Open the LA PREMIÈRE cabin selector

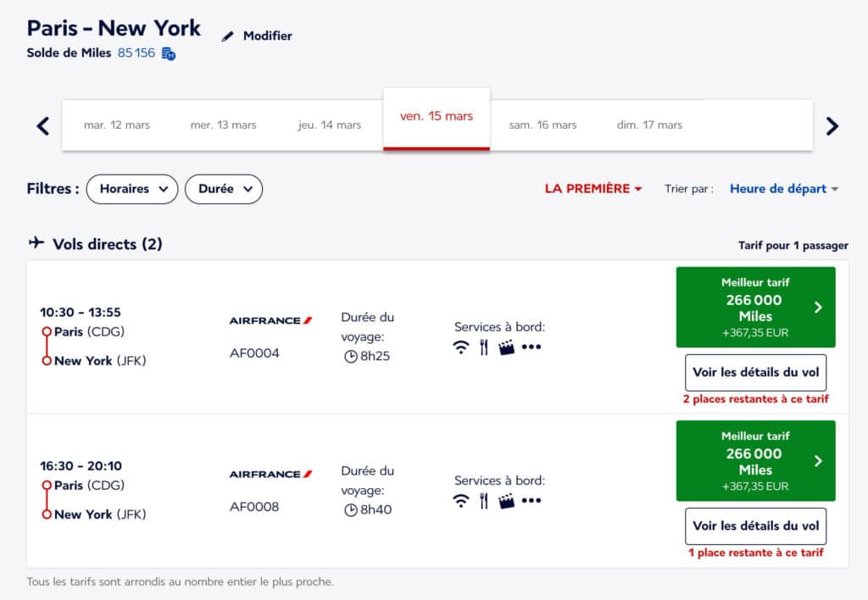tap(593, 189)
